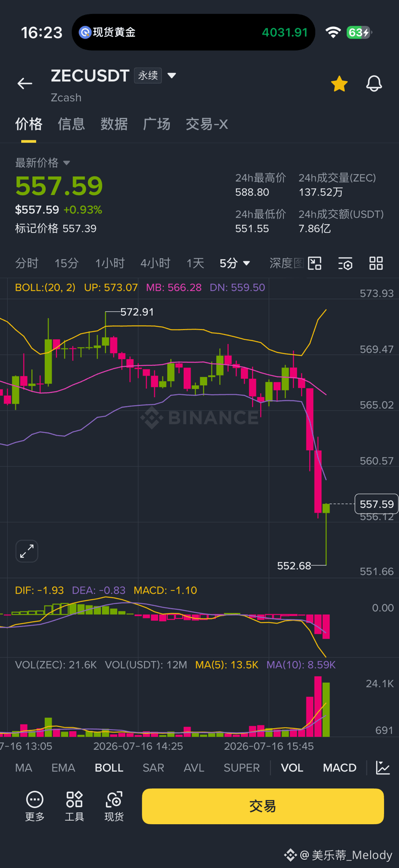The image size is (399, 868).
Task: Select the 4小时 chart interval
Action: (x=155, y=263)
